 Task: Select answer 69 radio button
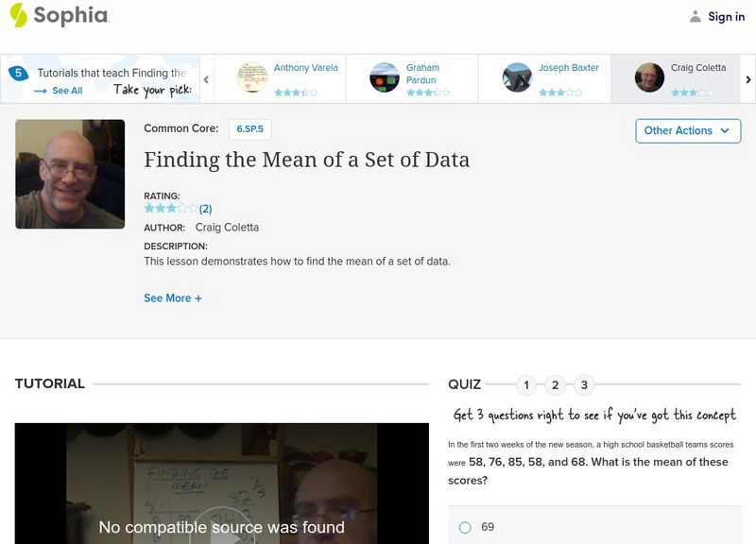click(465, 527)
